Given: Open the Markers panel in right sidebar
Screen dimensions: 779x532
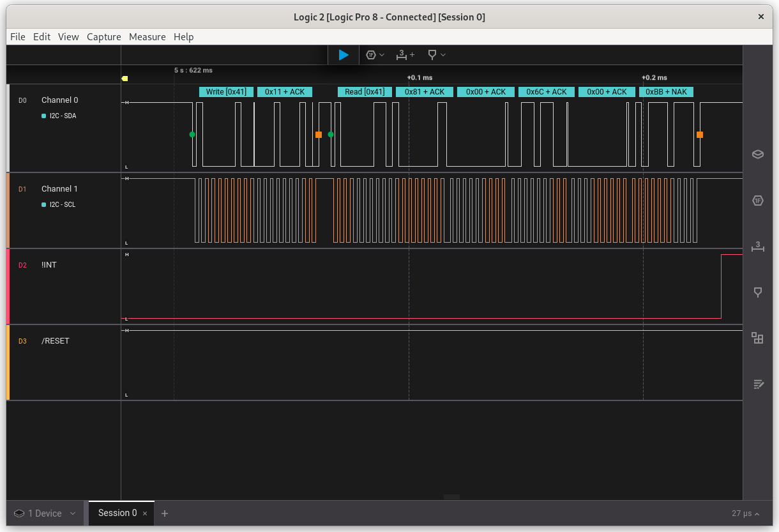Looking at the screenshot, I should [757, 293].
